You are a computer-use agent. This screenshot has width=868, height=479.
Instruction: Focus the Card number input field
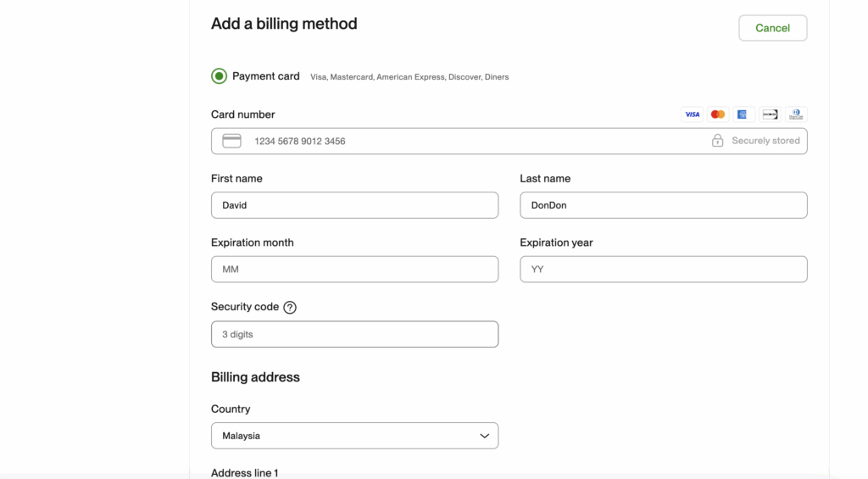click(475, 141)
